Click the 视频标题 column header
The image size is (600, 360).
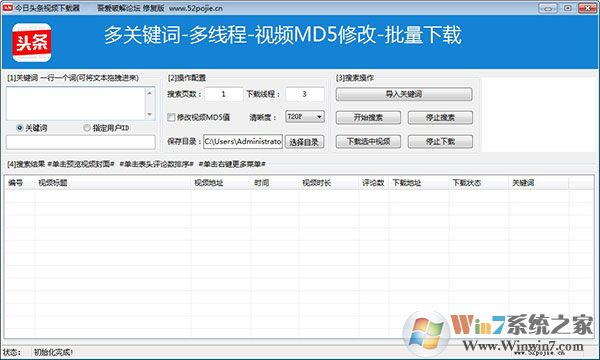tap(113, 183)
